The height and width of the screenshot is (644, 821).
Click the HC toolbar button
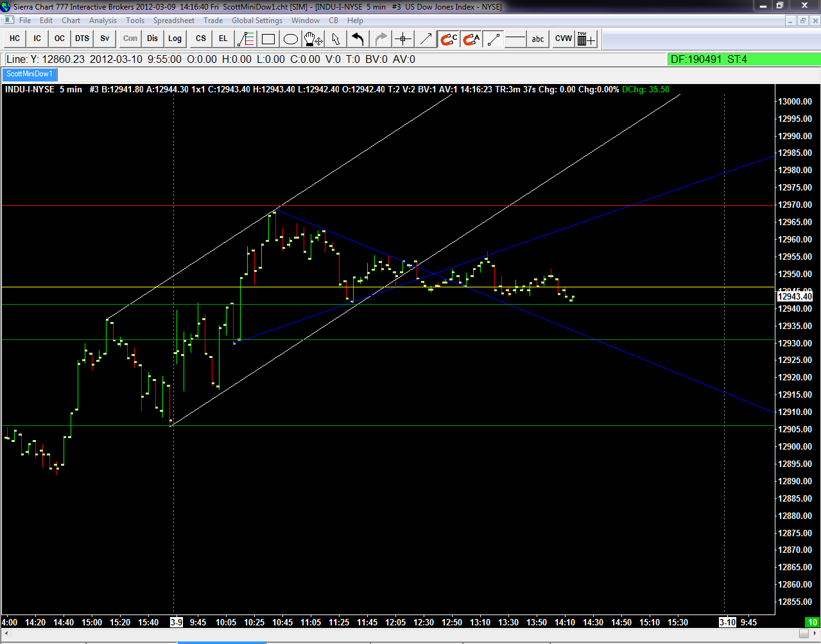tap(15, 38)
